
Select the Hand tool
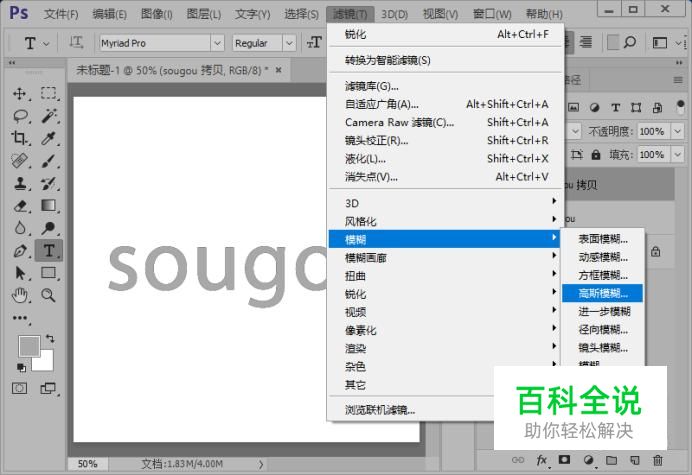pos(19,295)
